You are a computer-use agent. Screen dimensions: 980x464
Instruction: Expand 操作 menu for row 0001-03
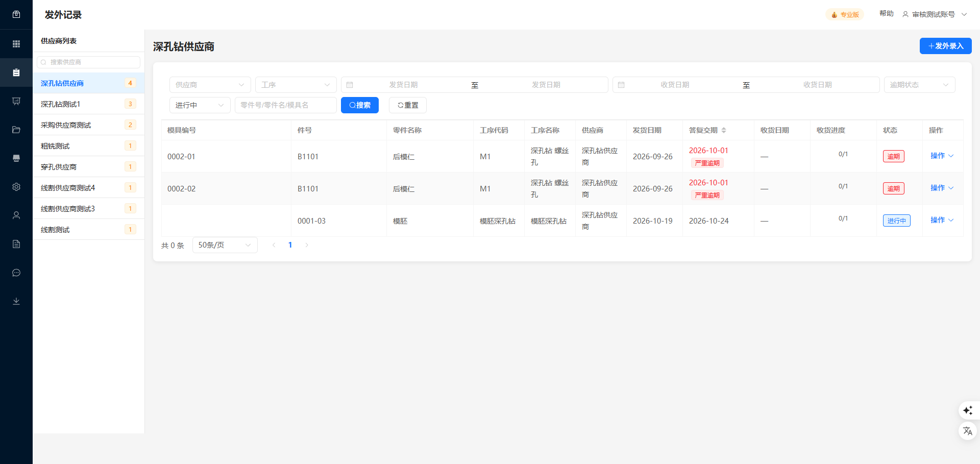click(x=942, y=220)
